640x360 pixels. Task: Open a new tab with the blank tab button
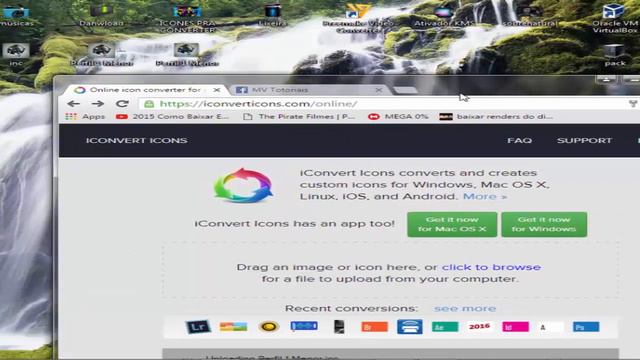pyautogui.click(x=405, y=90)
